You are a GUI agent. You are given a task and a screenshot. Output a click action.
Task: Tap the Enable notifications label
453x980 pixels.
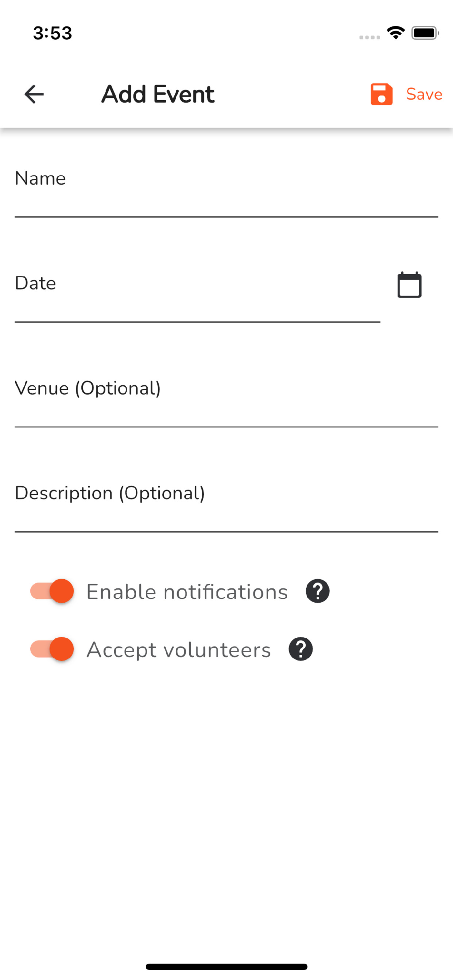187,592
